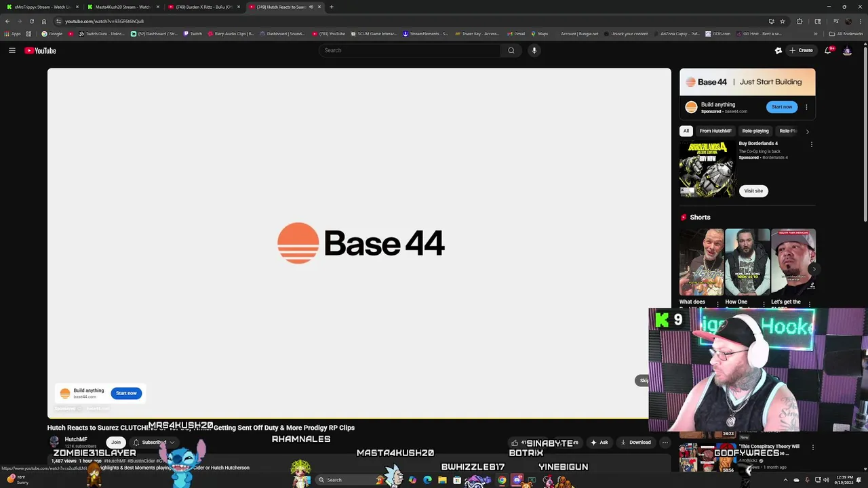
Task: Click the Ask button below the video
Action: click(599, 443)
